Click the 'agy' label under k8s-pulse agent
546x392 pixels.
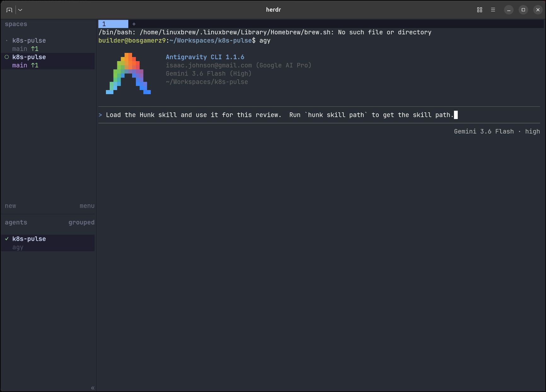coord(18,247)
